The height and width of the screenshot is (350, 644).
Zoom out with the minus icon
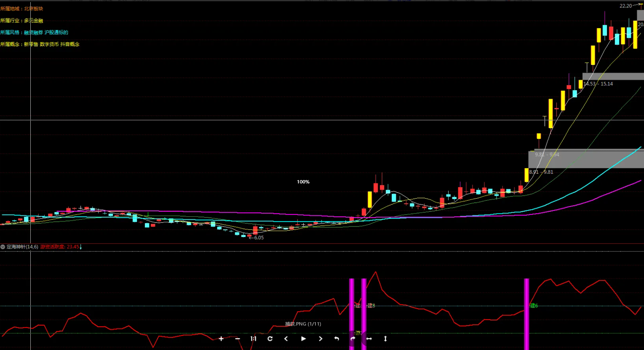[238, 339]
